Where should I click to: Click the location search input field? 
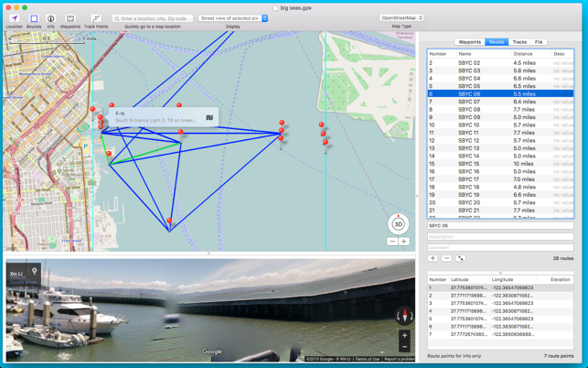(152, 18)
